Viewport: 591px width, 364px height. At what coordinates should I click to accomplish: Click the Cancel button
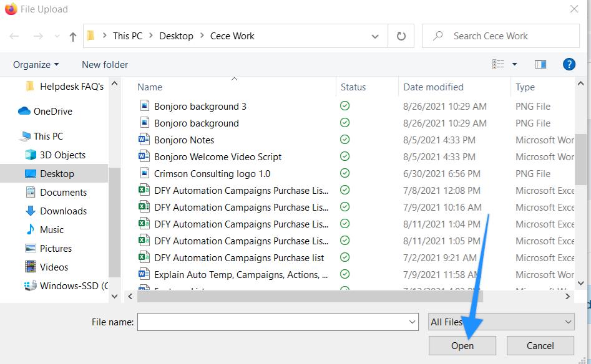point(540,345)
